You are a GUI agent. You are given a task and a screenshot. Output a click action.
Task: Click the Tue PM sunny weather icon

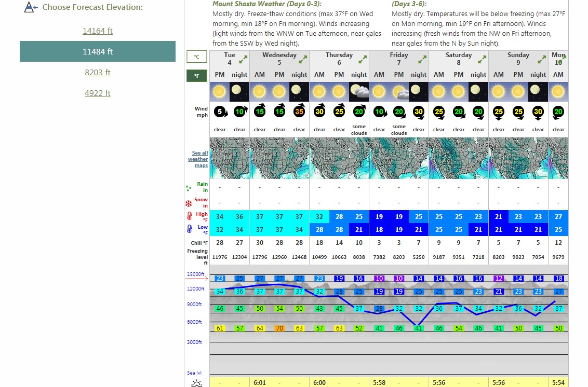pos(219,92)
